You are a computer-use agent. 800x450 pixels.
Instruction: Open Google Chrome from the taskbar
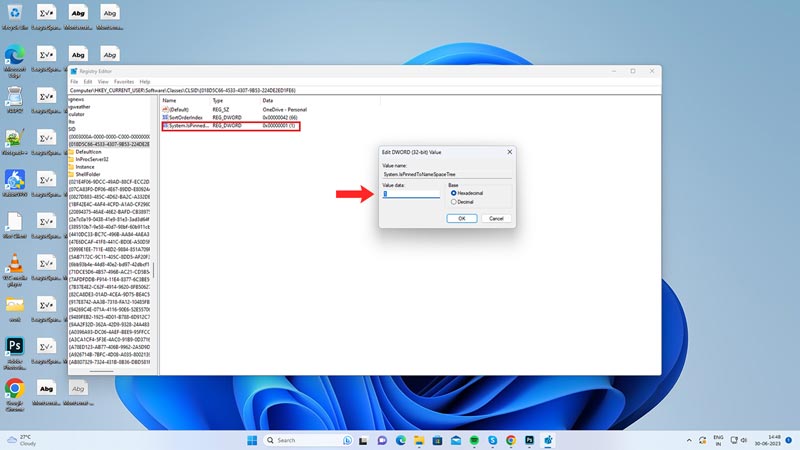pyautogui.click(x=511, y=440)
